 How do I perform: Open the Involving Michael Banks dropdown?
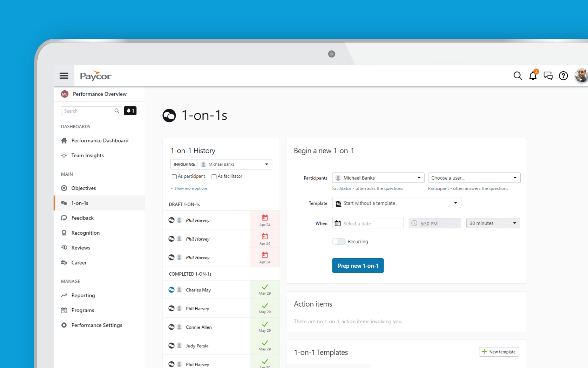click(x=221, y=164)
